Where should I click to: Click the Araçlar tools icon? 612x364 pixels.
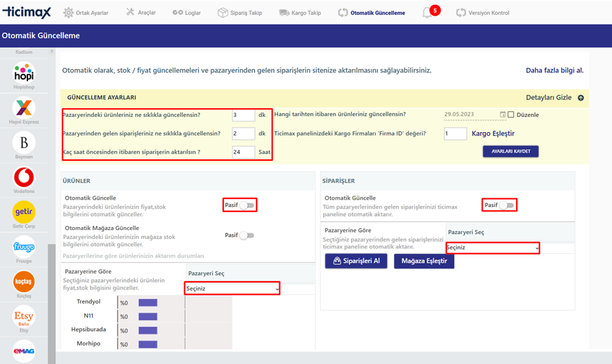tap(130, 12)
